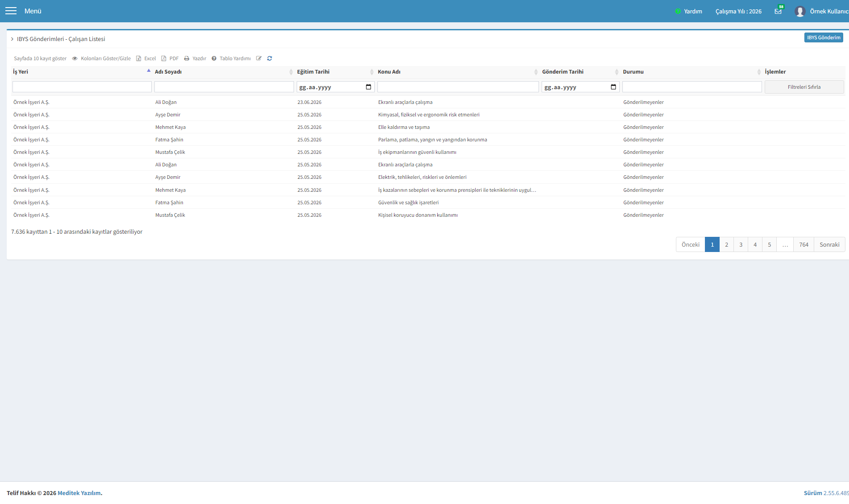The height and width of the screenshot is (504, 849).
Task: Go to pagination page 2
Action: click(726, 244)
